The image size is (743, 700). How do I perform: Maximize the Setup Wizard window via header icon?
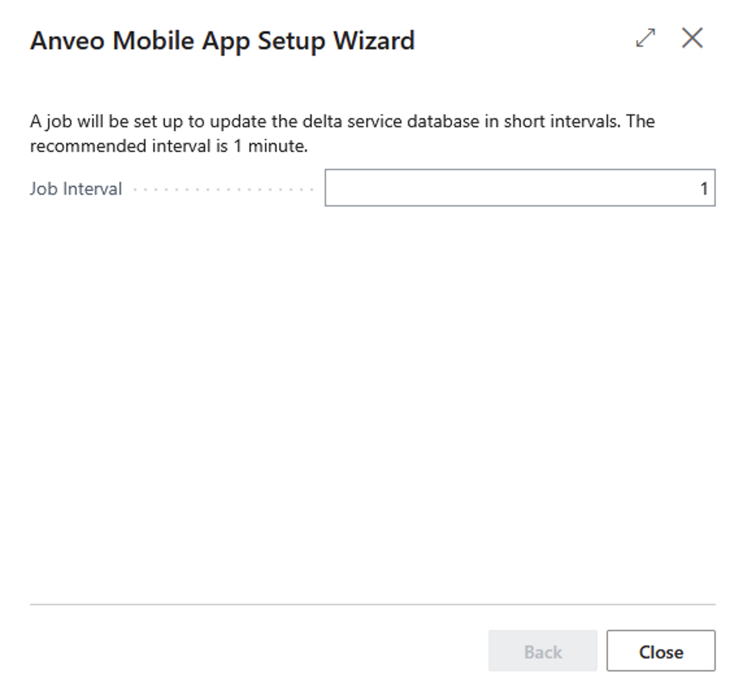pyautogui.click(x=646, y=38)
